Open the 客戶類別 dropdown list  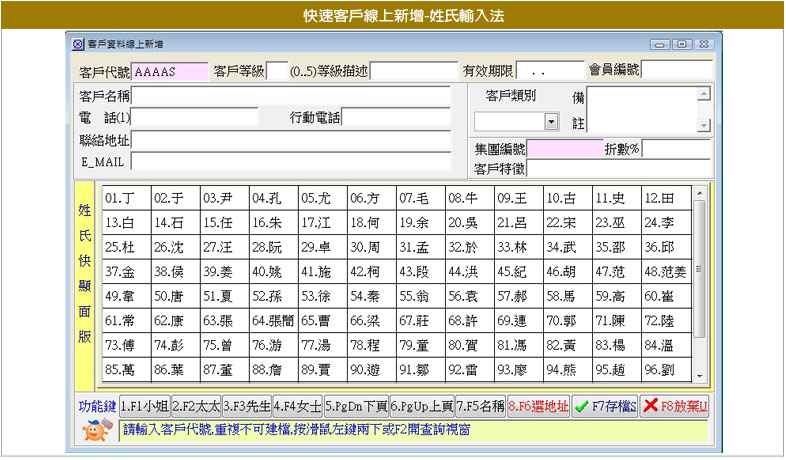click(x=551, y=121)
